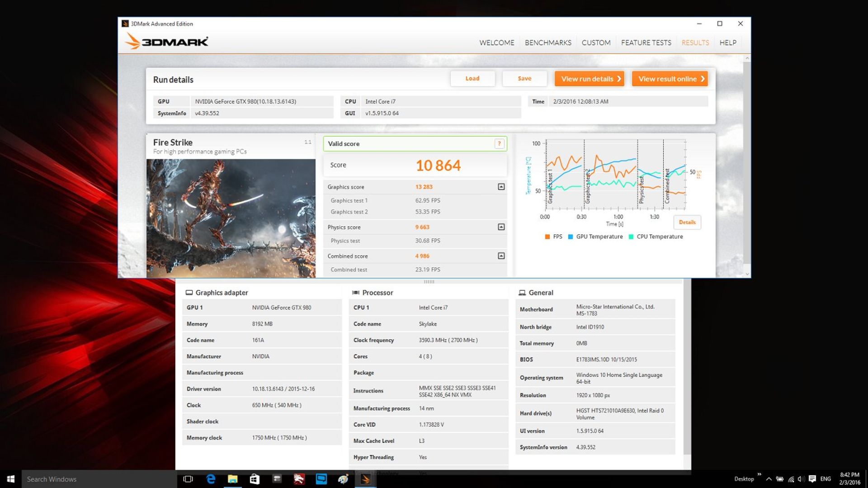
Task: Open chart Details button
Action: 687,222
